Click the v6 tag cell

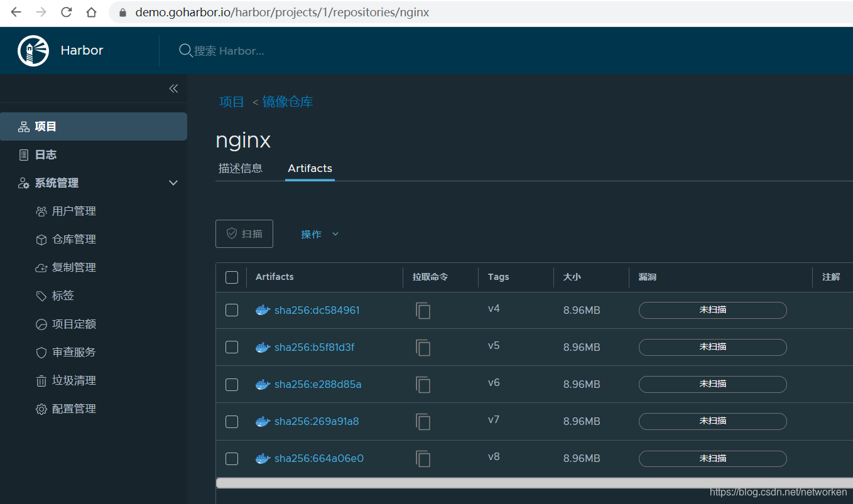coord(494,382)
